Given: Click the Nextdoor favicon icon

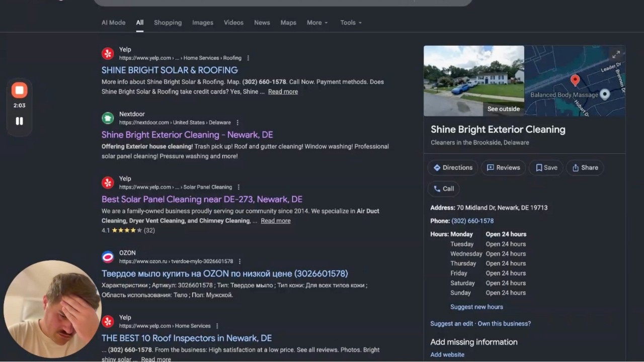Looking at the screenshot, I should (x=108, y=118).
